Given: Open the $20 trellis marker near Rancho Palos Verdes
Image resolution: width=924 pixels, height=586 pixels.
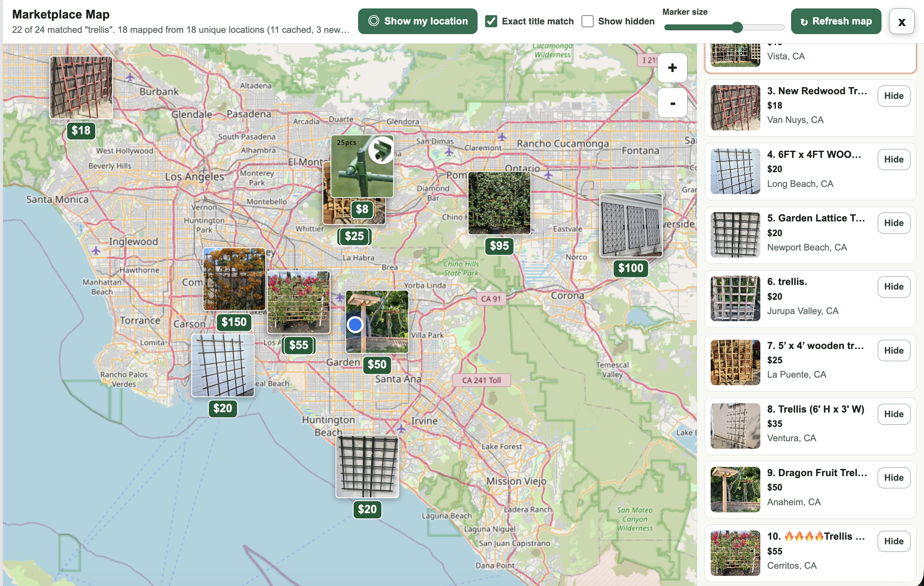Looking at the screenshot, I should (223, 365).
